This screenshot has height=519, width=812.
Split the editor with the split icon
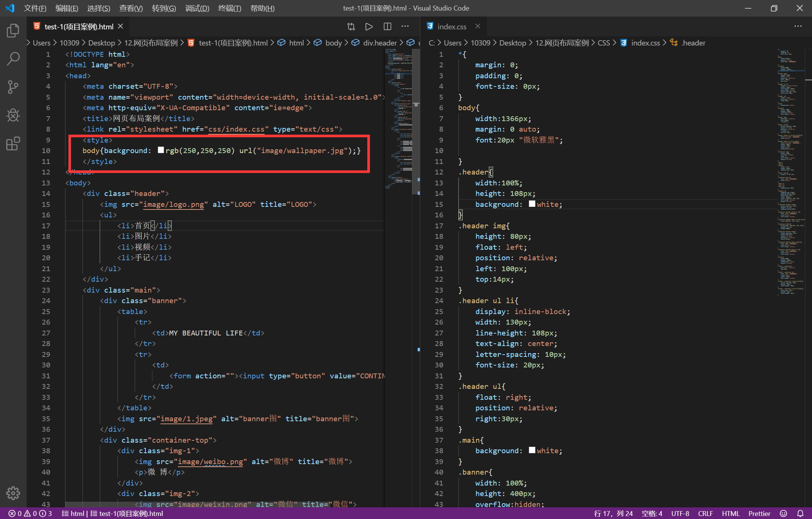(x=387, y=27)
